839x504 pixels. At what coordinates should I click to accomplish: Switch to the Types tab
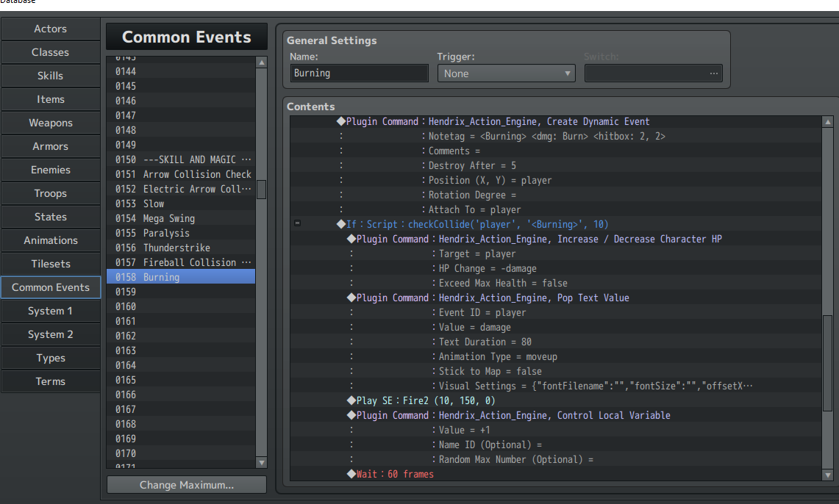pyautogui.click(x=50, y=358)
